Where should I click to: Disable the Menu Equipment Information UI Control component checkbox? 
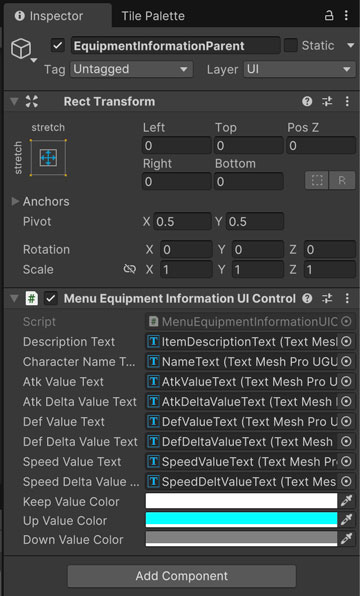coord(51,298)
